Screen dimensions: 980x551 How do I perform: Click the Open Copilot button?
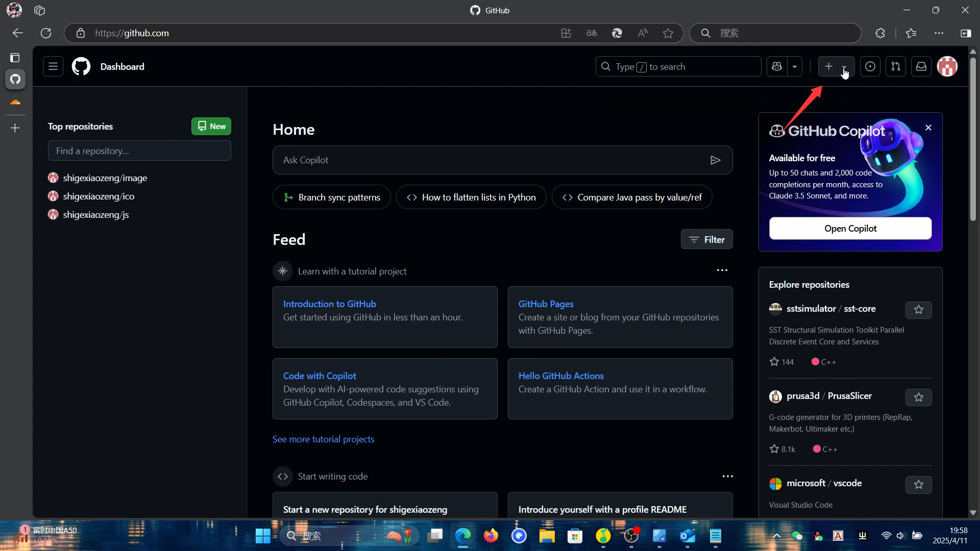(x=850, y=229)
